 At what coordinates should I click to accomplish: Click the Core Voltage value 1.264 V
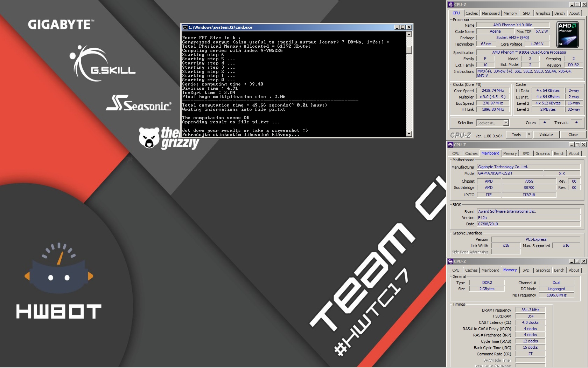pyautogui.click(x=537, y=44)
